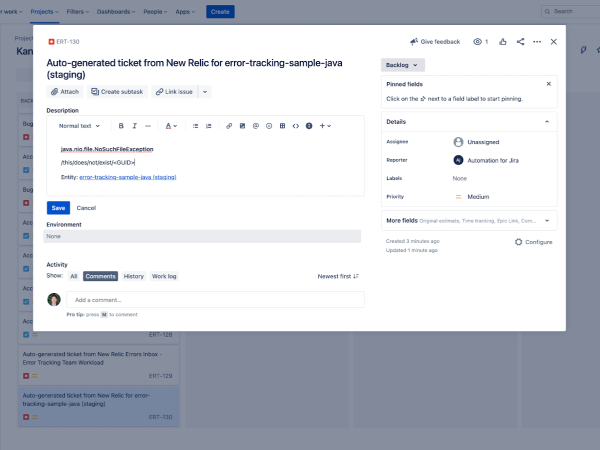Click Give feedback megaphone
Image resolution: width=600 pixels, height=450 pixels.
435,42
